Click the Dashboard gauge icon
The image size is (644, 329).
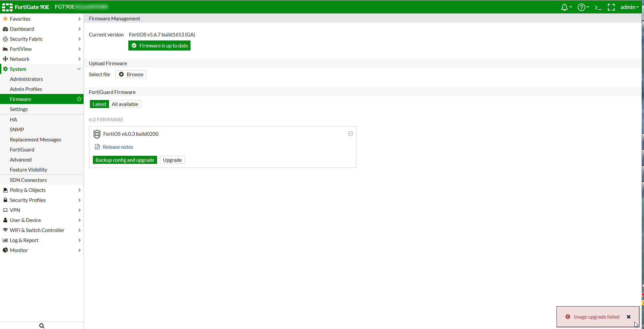(5, 29)
